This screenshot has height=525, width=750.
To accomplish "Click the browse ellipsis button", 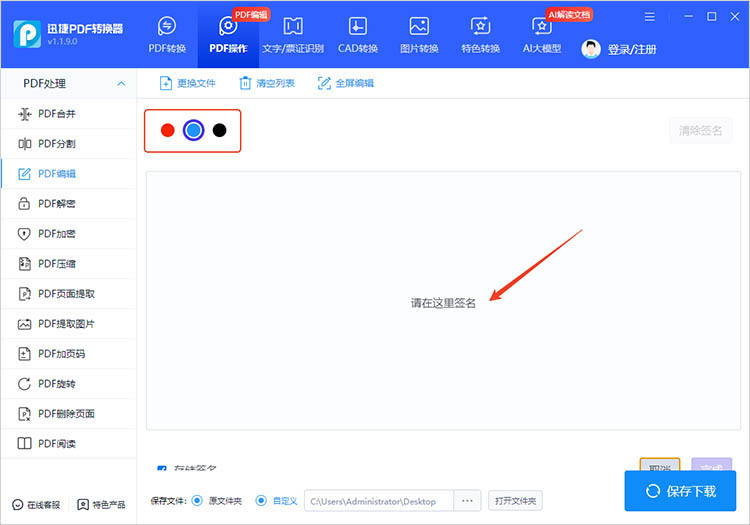I will pyautogui.click(x=467, y=501).
